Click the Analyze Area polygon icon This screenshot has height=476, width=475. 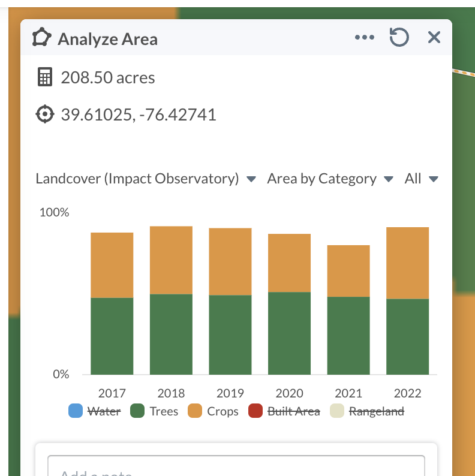[41, 37]
